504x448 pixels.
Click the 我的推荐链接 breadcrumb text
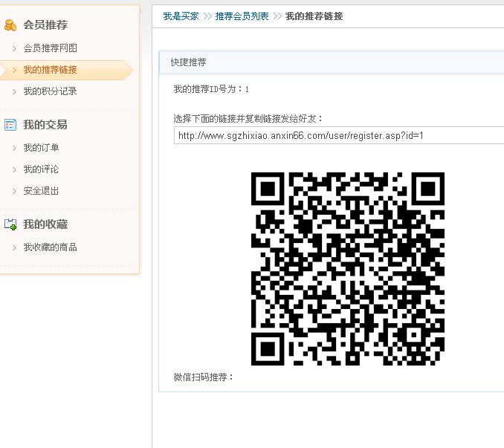(314, 16)
